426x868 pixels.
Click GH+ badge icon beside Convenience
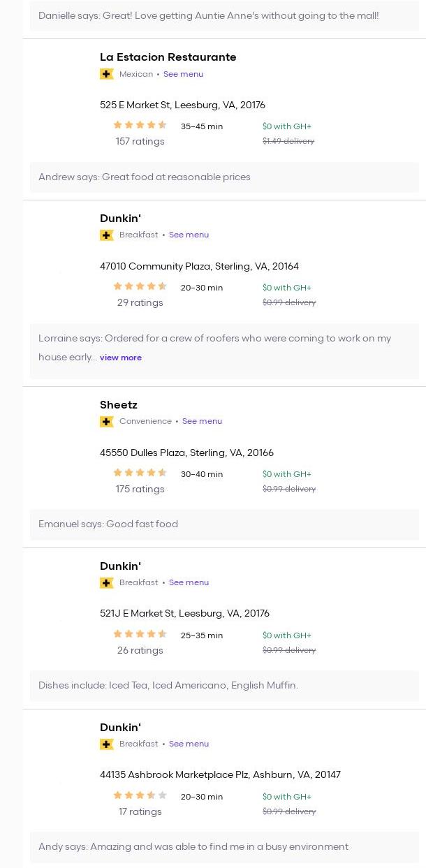(x=107, y=422)
